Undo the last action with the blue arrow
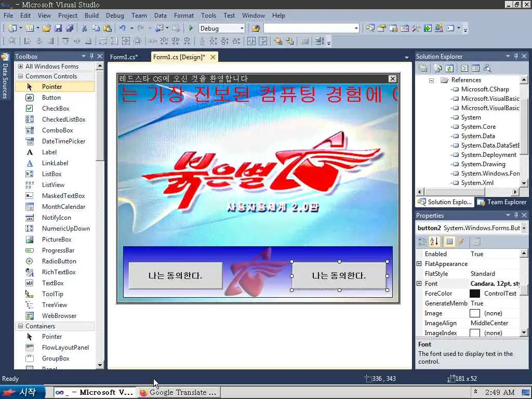Viewport: 532px width, 399px height. pos(123,29)
